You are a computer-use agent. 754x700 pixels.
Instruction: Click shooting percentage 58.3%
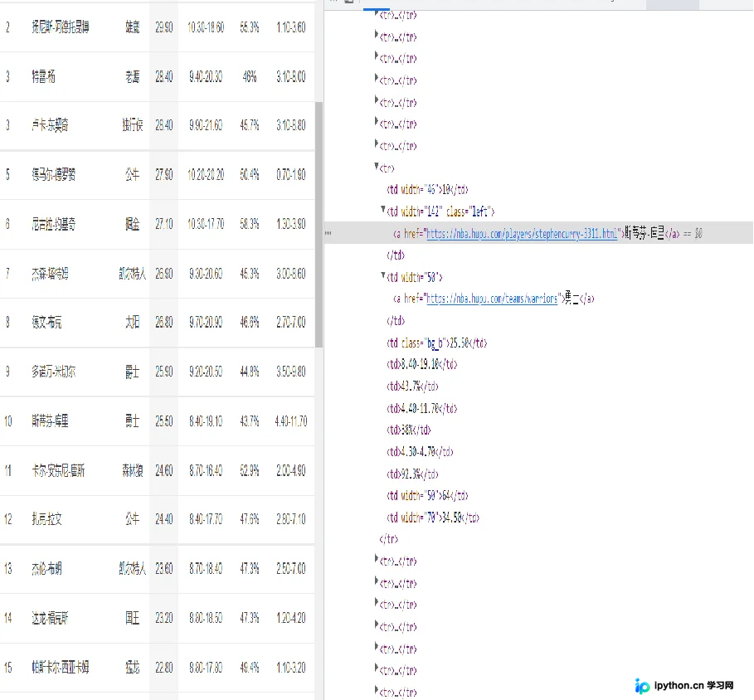[250, 224]
